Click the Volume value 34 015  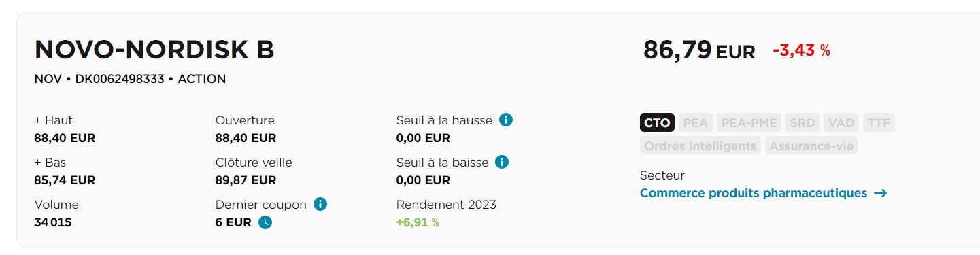[53, 222]
